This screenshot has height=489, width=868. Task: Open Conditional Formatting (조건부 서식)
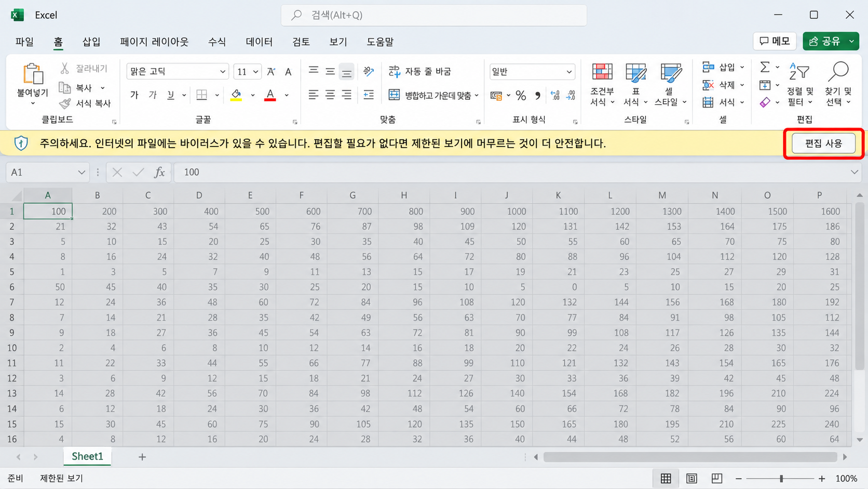click(x=602, y=85)
